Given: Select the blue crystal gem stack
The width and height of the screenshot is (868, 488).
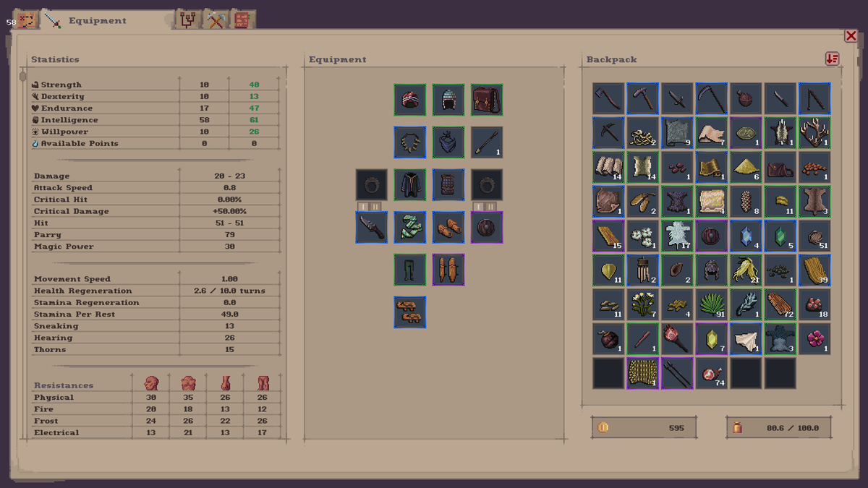Looking at the screenshot, I should tap(746, 236).
